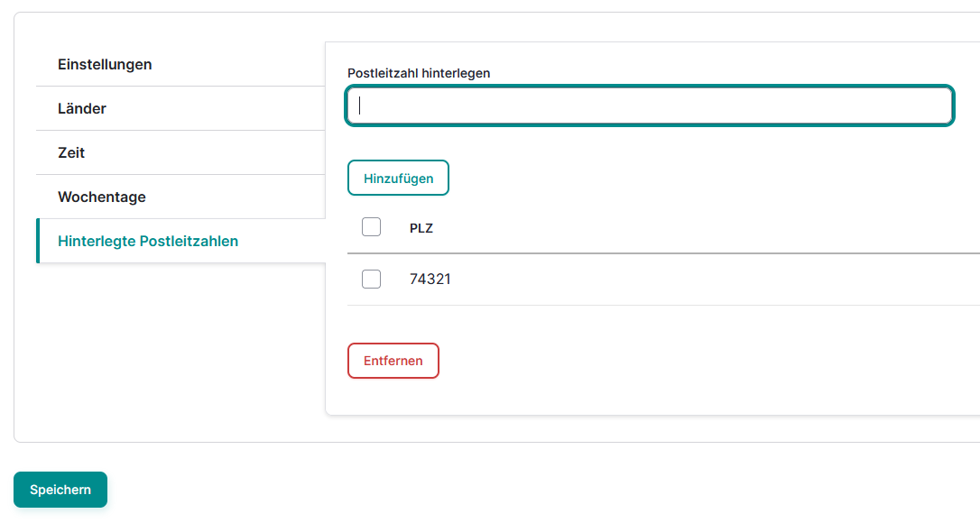
Task: Select the Zeit tab
Action: [71, 153]
